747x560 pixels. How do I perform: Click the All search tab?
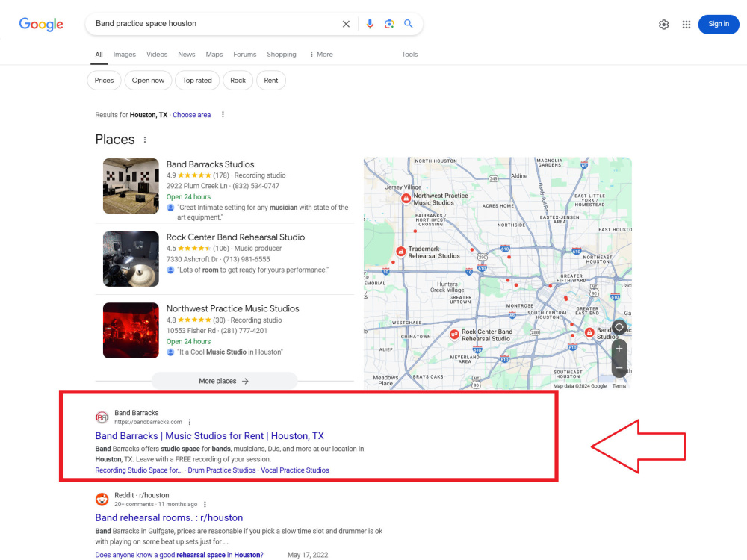click(99, 55)
